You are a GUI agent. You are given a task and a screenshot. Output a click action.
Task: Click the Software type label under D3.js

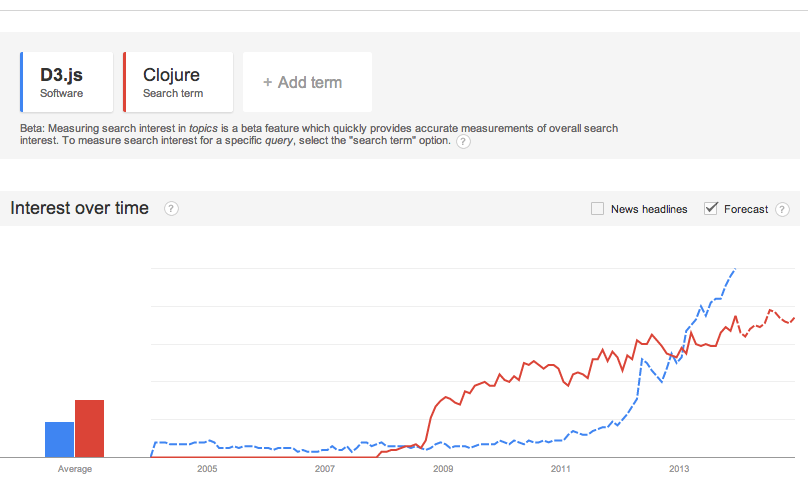pyautogui.click(x=61, y=94)
